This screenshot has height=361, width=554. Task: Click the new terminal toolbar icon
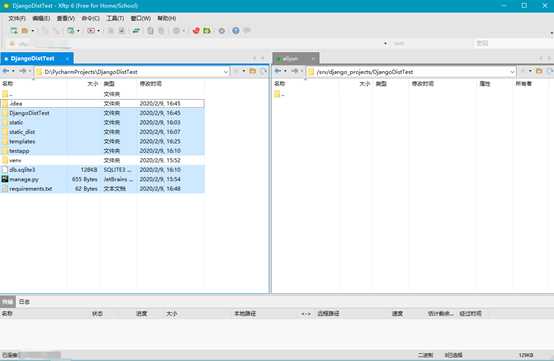pyautogui.click(x=71, y=31)
